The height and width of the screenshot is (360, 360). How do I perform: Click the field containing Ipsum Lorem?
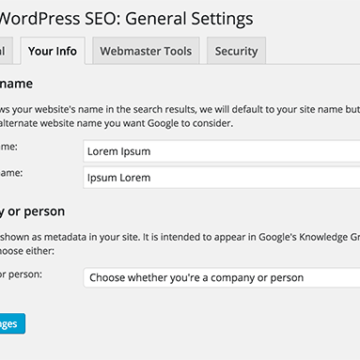click(x=222, y=177)
